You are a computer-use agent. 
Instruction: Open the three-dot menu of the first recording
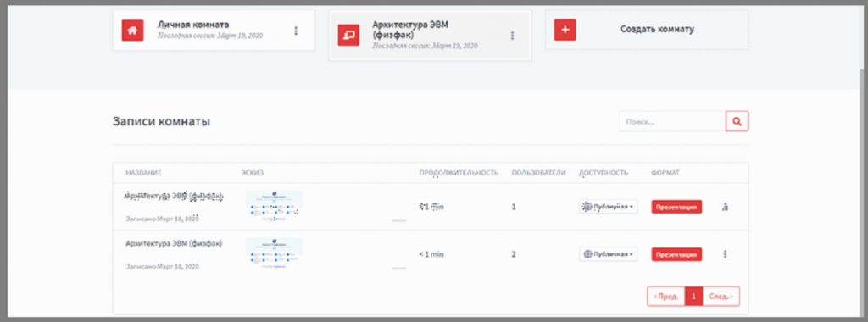pos(725,207)
